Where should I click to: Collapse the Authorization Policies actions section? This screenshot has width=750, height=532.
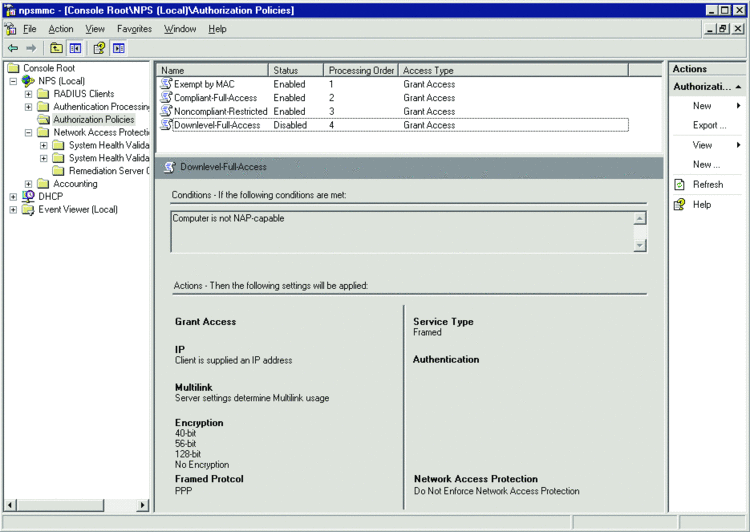click(x=741, y=87)
